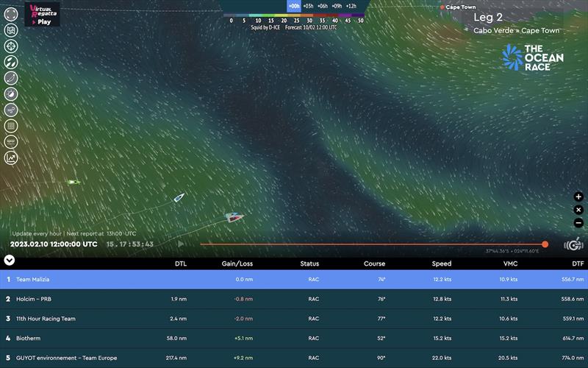Select the +03h forecast tab
Image resolution: width=588 pixels, height=368 pixels.
[x=308, y=6]
